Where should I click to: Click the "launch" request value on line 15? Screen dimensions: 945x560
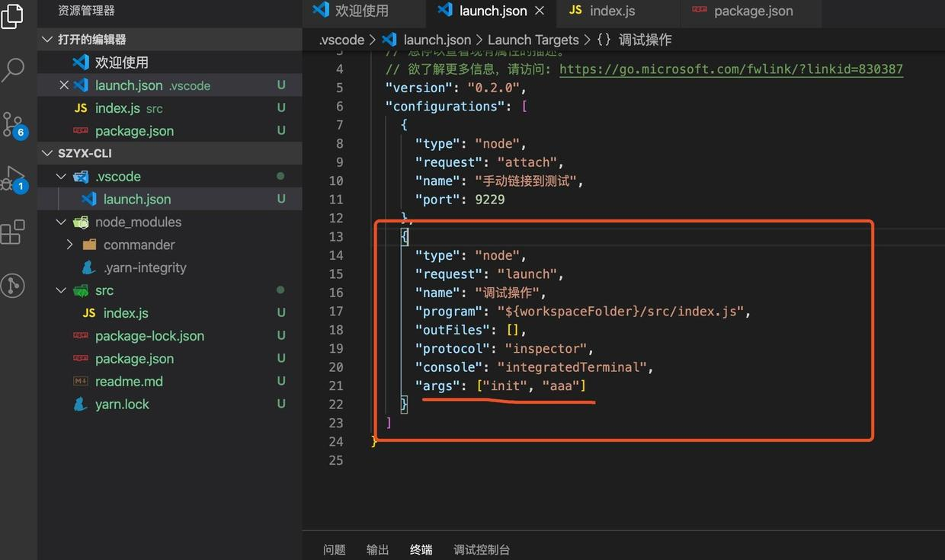[527, 274]
